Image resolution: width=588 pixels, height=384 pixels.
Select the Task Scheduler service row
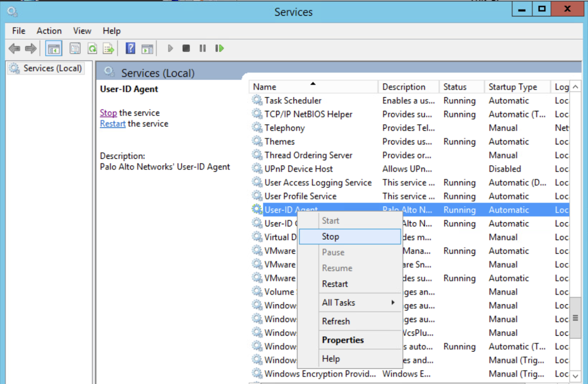click(293, 100)
